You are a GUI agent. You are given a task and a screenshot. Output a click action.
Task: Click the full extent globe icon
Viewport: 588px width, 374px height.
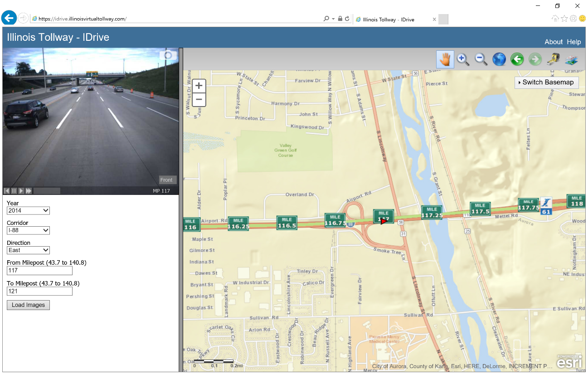499,59
